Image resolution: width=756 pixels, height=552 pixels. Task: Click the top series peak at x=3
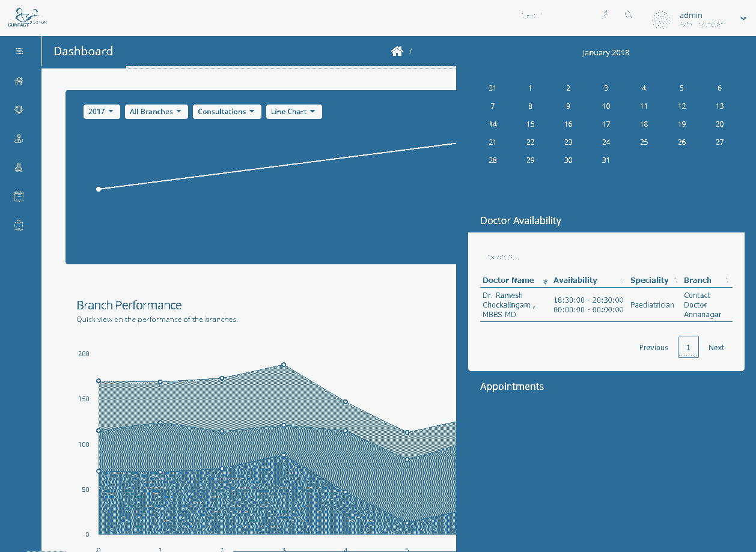pyautogui.click(x=284, y=365)
